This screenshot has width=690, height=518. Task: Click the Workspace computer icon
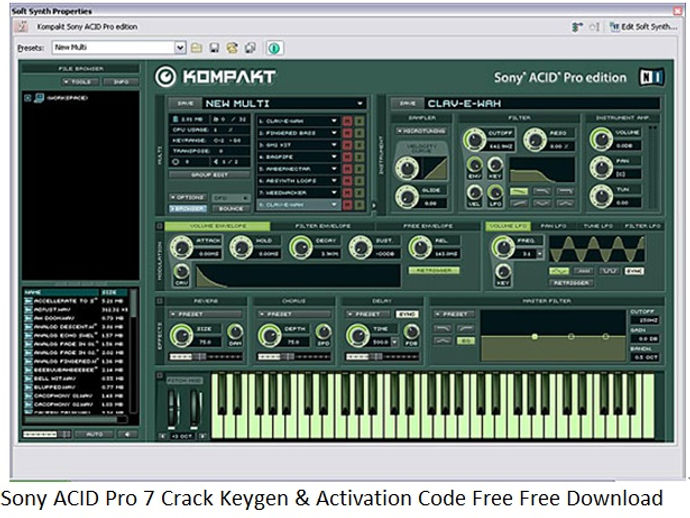click(39, 98)
